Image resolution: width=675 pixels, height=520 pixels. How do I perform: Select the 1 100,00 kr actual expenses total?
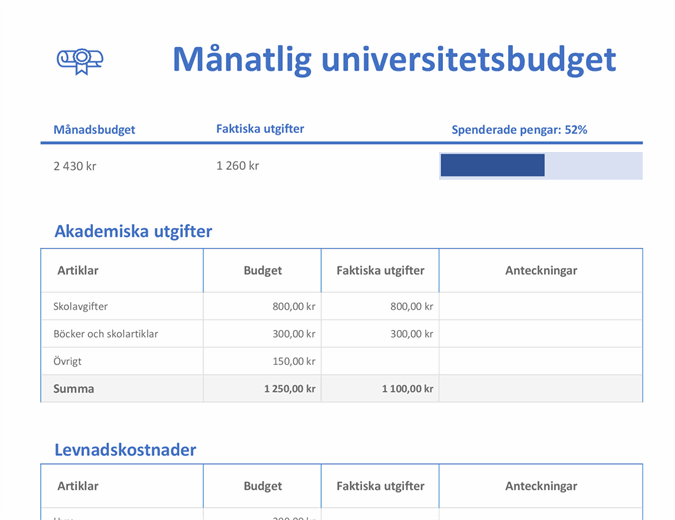pos(407,389)
